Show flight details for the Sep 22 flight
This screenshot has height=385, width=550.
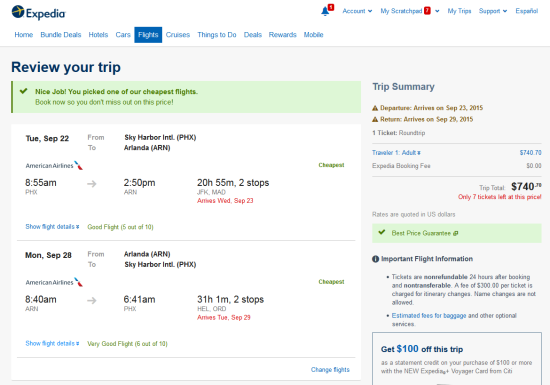pyautogui.click(x=52, y=227)
